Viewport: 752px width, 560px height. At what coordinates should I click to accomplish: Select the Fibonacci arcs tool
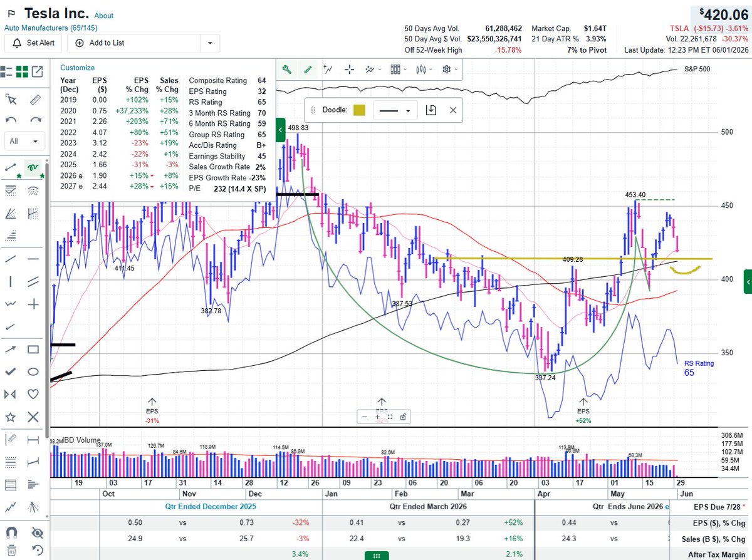[x=33, y=190]
